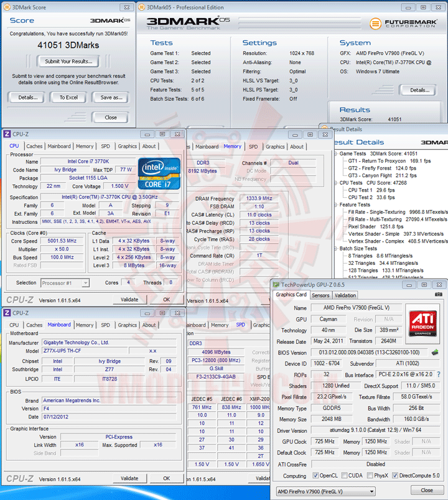The image size is (448, 500).
Task: Click the Close button in GPU-Z
Action: pyautogui.click(x=427, y=490)
